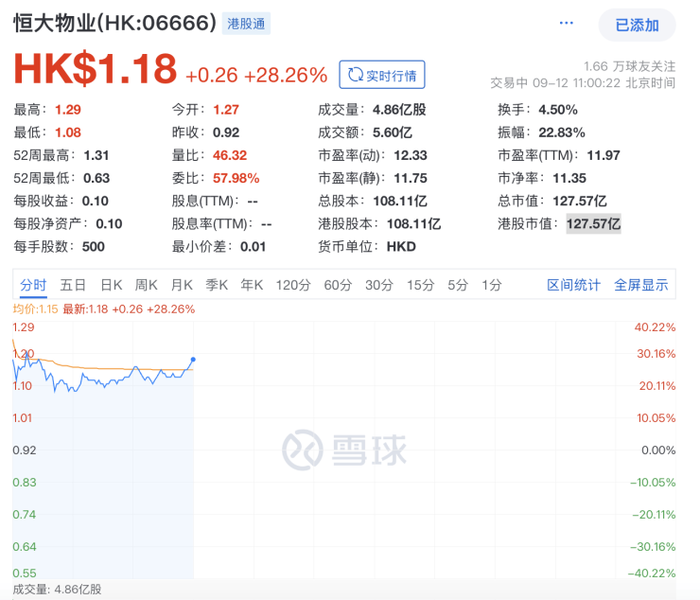This screenshot has width=700, height=600.
Task: Click the 已添加 watchlist button
Action: point(637,26)
